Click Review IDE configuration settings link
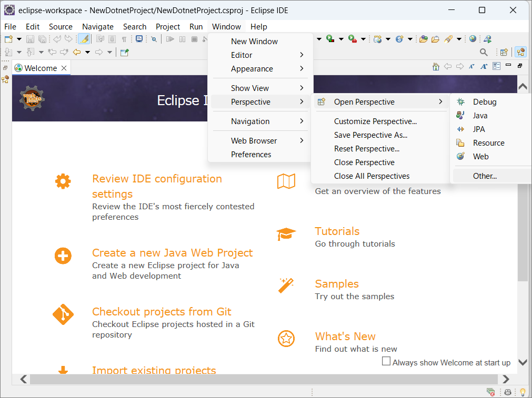Screen dimensions: 532x398 tap(157, 186)
